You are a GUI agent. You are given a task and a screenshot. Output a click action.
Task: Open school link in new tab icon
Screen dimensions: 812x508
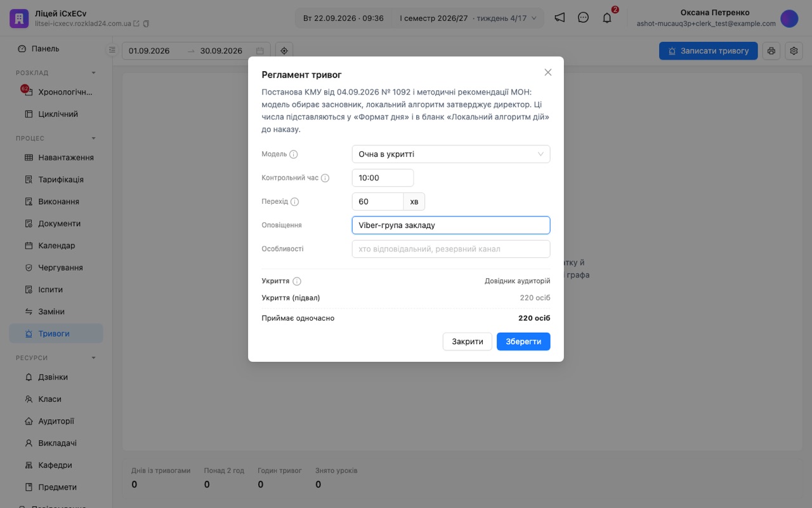(136, 23)
